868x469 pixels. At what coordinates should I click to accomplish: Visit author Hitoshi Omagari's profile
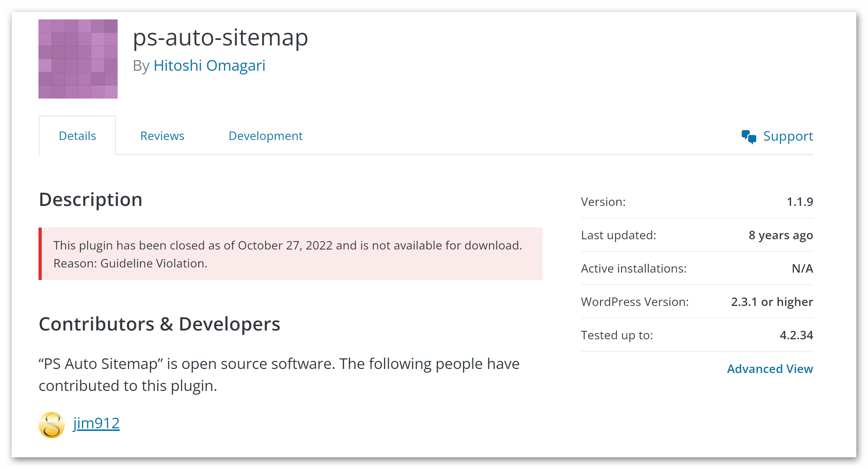pos(209,66)
